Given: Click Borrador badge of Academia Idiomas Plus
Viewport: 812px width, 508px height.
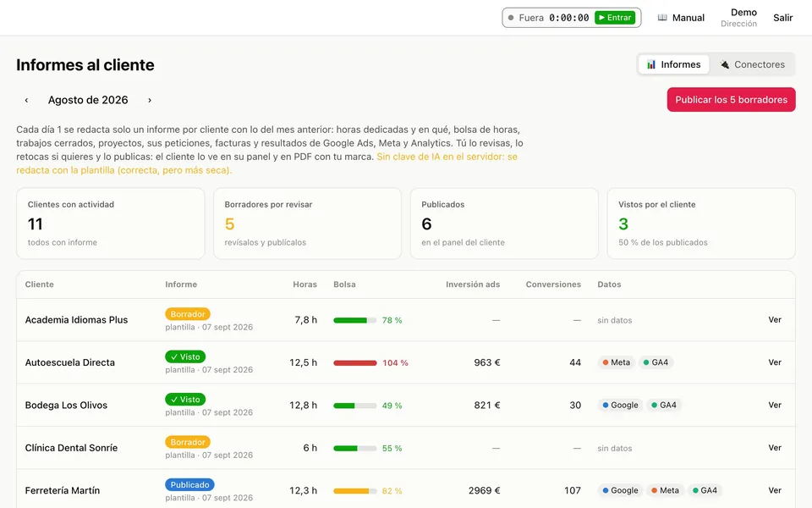Looking at the screenshot, I should 188,314.
